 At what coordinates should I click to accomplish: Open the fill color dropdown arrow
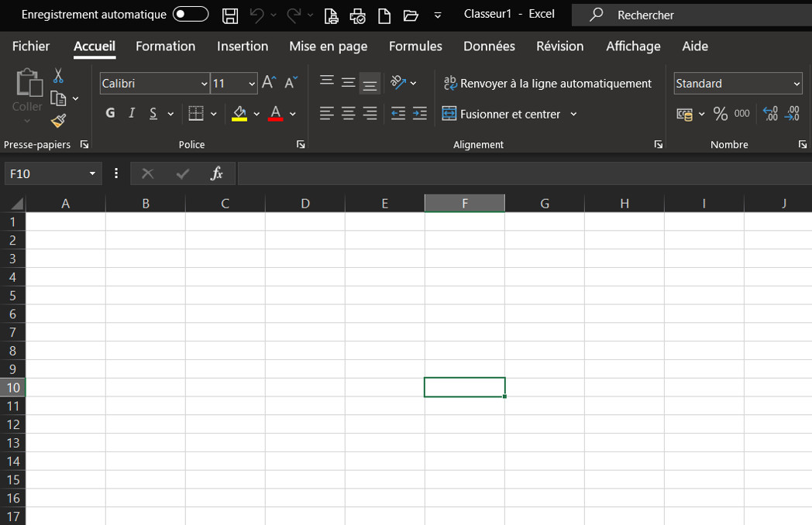(x=256, y=113)
